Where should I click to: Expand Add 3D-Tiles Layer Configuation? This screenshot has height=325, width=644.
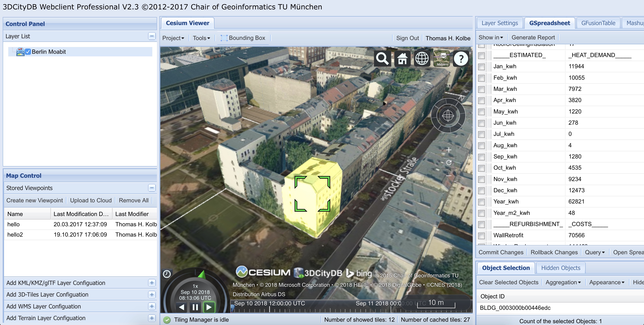point(152,295)
